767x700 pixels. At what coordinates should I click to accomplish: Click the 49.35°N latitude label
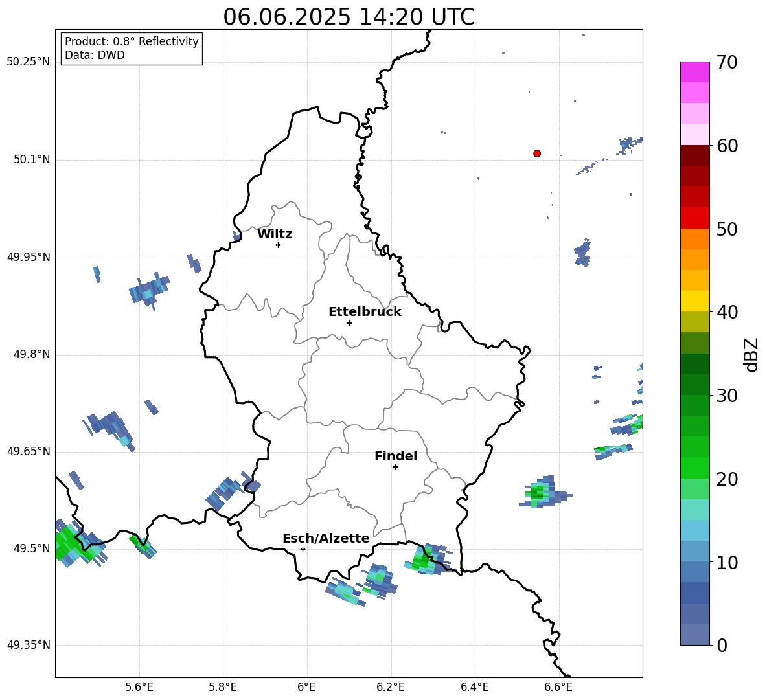pyautogui.click(x=28, y=645)
